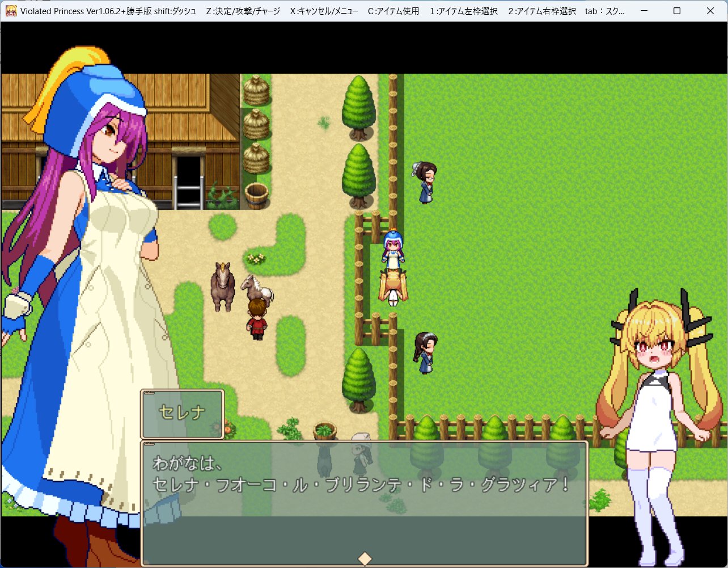The height and width of the screenshot is (568, 728).
Task: Close the Violated Princess game window
Action: [x=709, y=11]
